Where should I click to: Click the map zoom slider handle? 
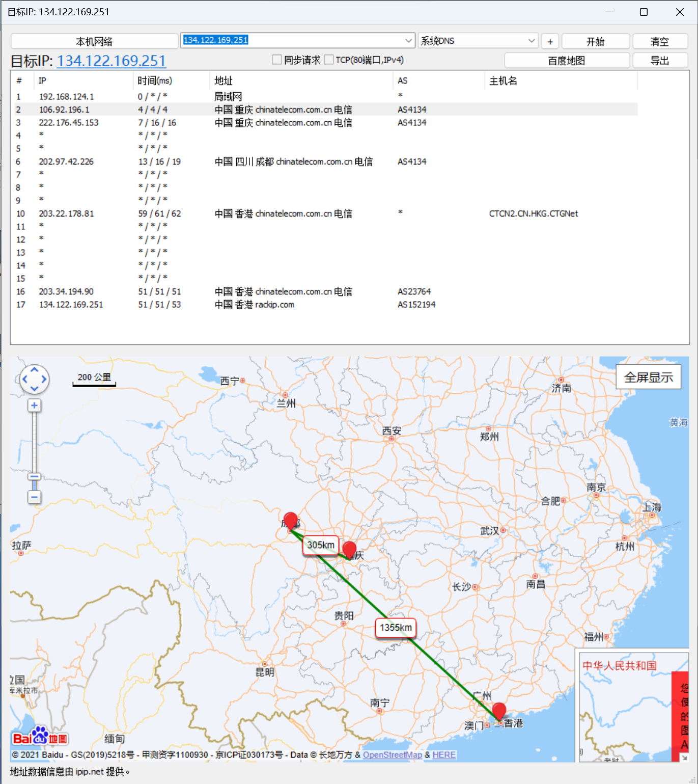(34, 477)
